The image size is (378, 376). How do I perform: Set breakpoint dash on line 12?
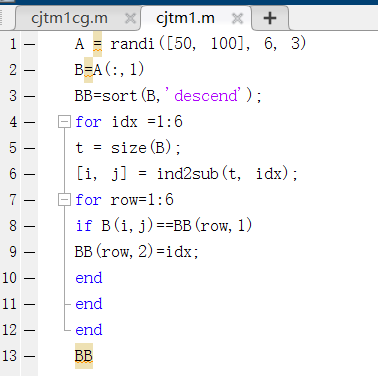[30, 330]
